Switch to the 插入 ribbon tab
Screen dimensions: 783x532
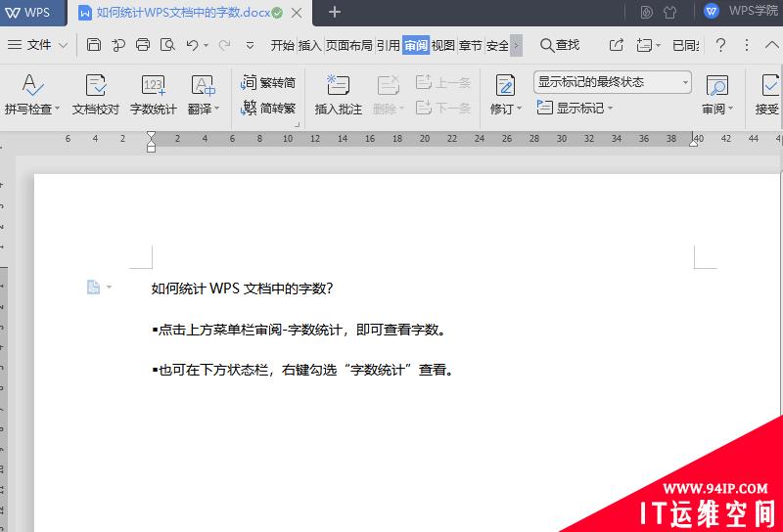click(x=309, y=45)
